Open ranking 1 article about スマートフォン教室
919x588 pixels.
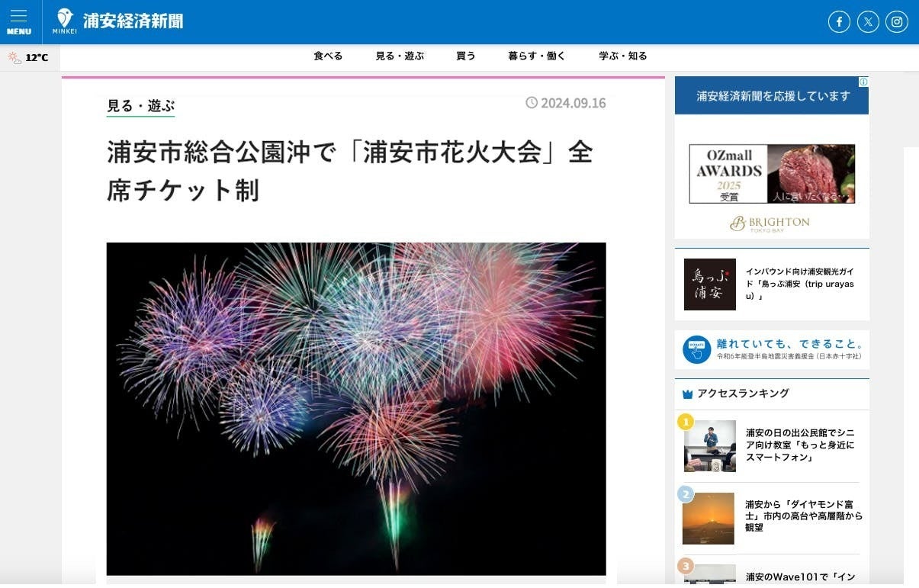pos(800,445)
